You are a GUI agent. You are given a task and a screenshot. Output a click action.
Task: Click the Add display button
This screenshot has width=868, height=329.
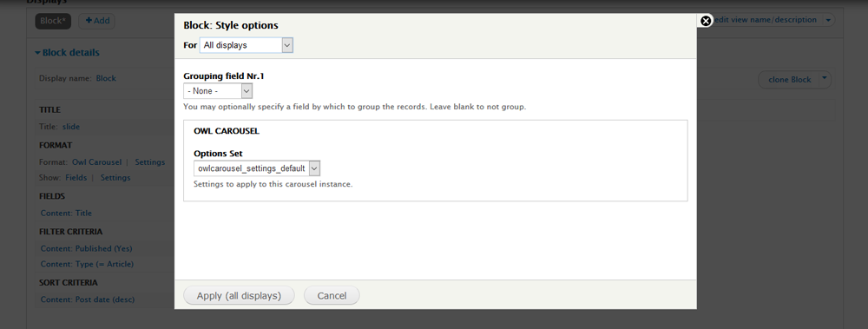[x=97, y=21]
